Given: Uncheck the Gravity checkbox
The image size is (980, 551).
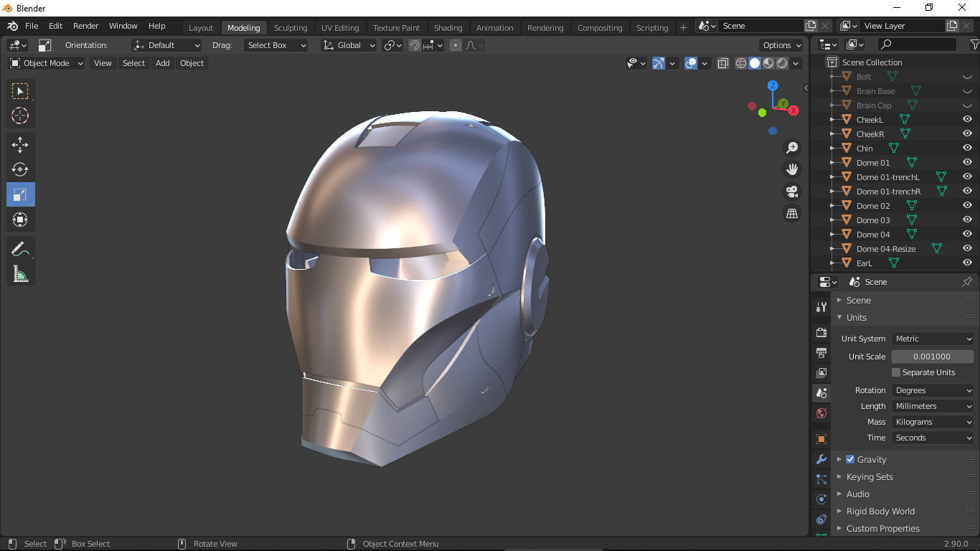Looking at the screenshot, I should pos(850,459).
